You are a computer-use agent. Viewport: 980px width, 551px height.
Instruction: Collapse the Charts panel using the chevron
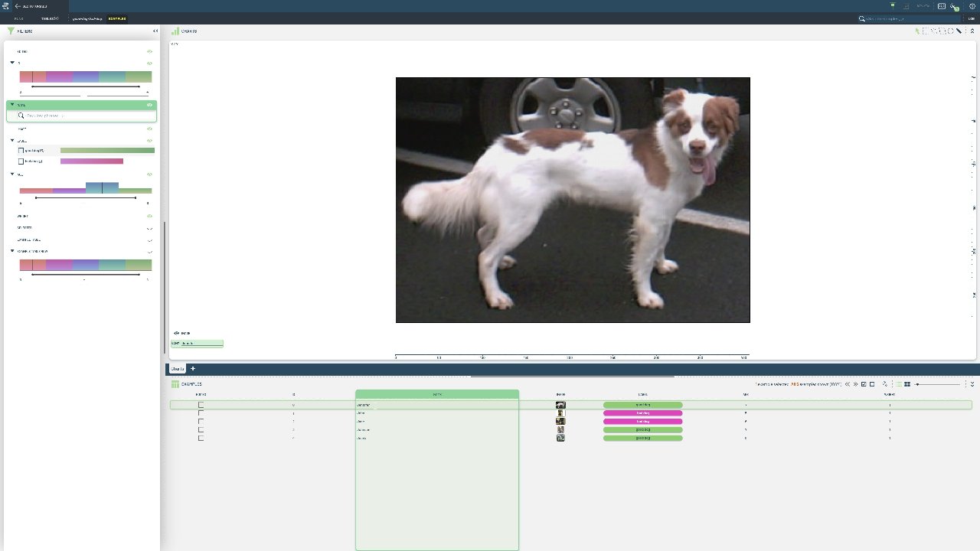tap(972, 31)
